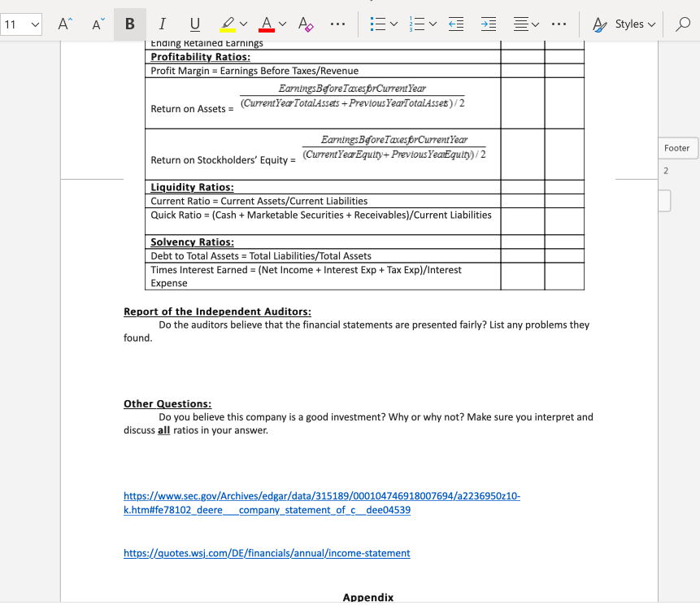Open the Styles dropdown
The height and width of the screenshot is (610, 700).
[x=630, y=24]
